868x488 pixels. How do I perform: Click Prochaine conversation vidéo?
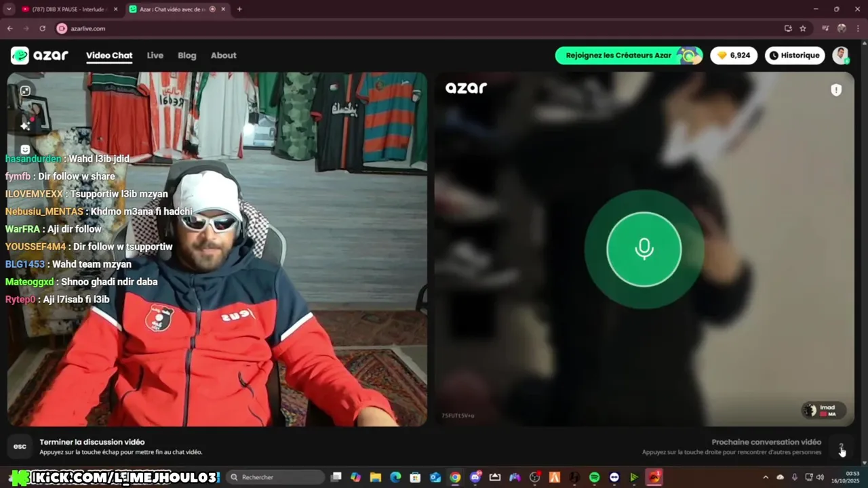(766, 442)
